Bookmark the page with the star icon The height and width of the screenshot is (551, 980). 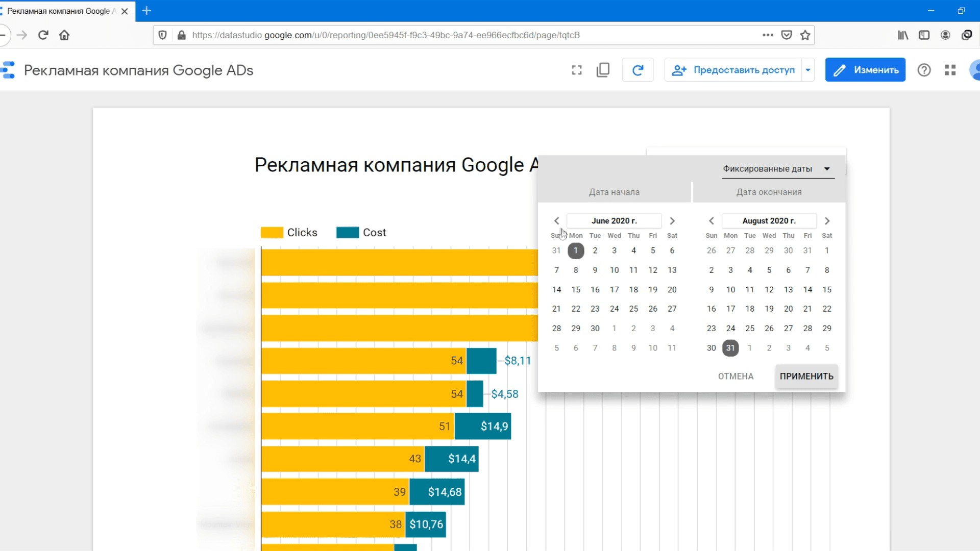805,35
